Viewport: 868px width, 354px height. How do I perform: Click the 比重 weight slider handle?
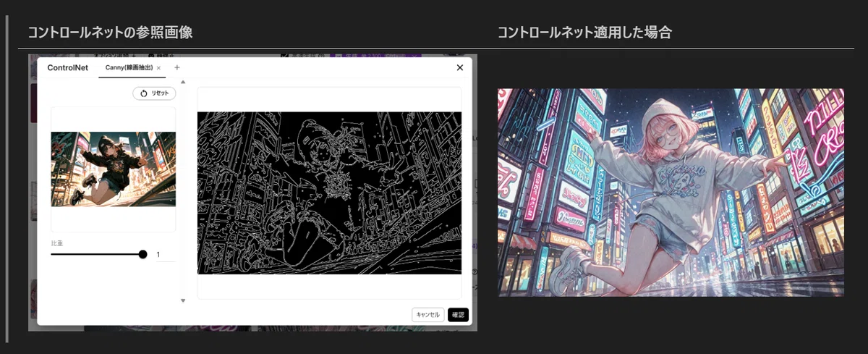coord(142,254)
